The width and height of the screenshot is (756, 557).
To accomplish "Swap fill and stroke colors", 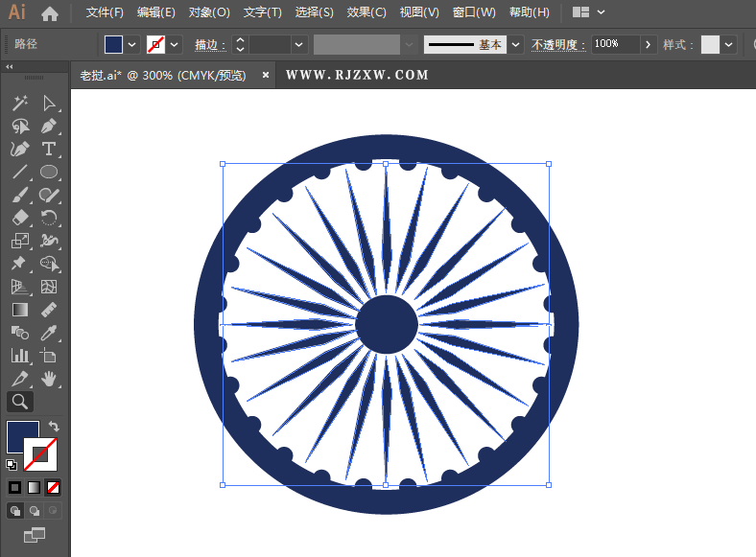I will [x=55, y=426].
